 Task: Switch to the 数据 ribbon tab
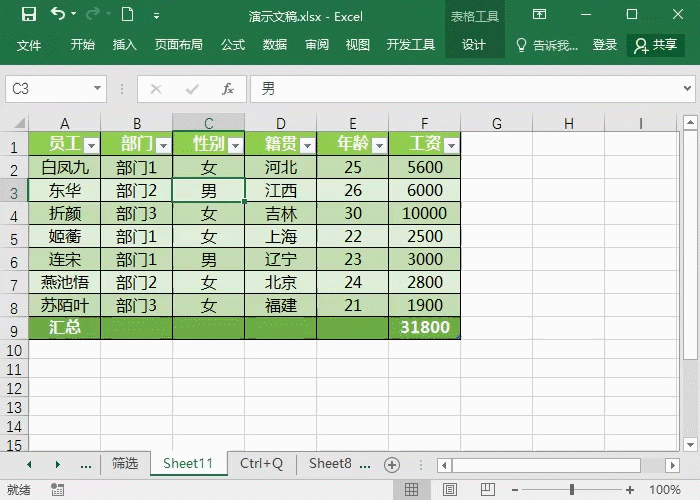(275, 45)
